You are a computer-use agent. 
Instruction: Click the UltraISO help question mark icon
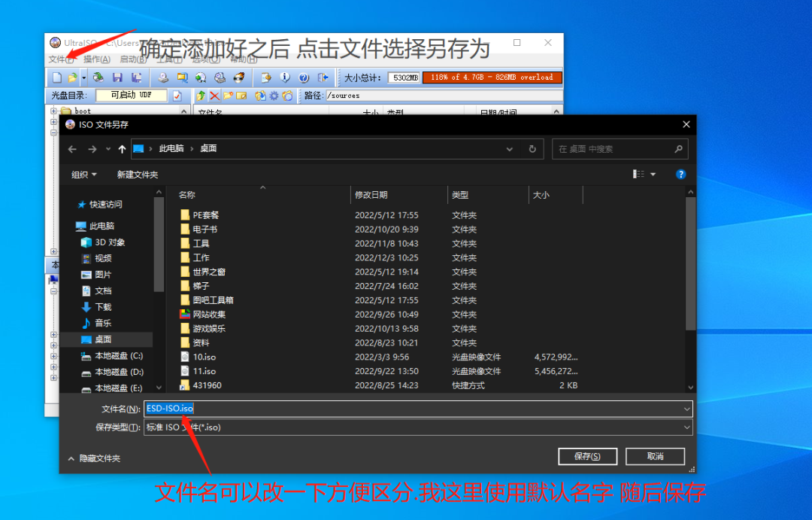pyautogui.click(x=303, y=77)
